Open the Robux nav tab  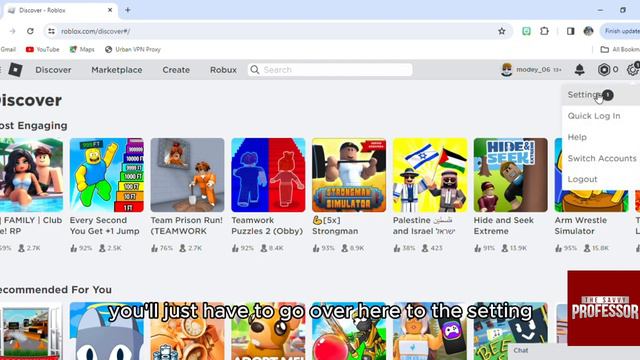point(223,70)
